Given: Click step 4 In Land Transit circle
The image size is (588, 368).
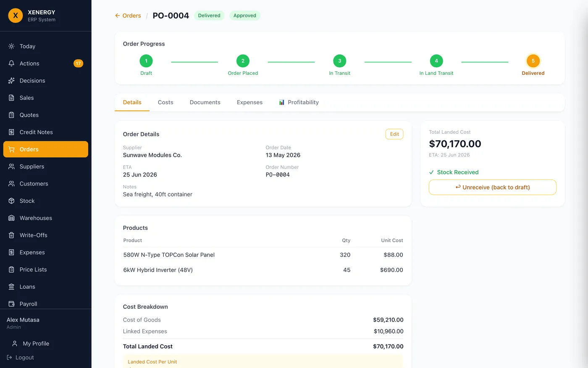Looking at the screenshot, I should [436, 61].
